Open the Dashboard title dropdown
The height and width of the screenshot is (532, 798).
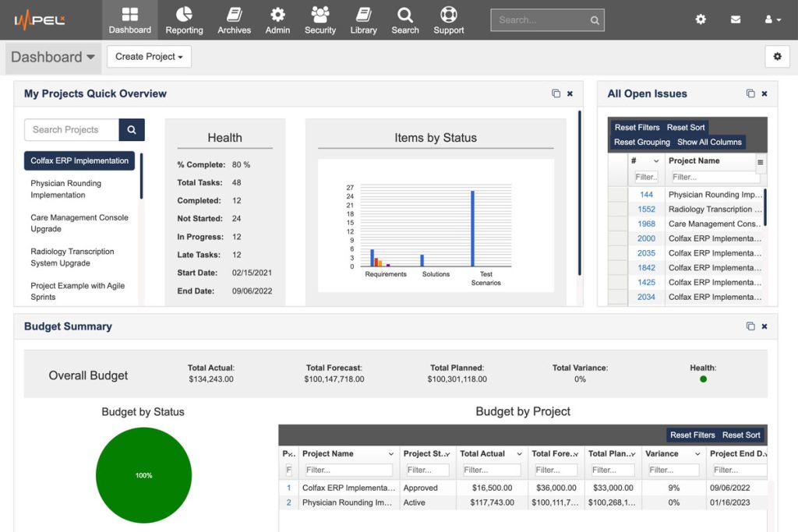(53, 58)
